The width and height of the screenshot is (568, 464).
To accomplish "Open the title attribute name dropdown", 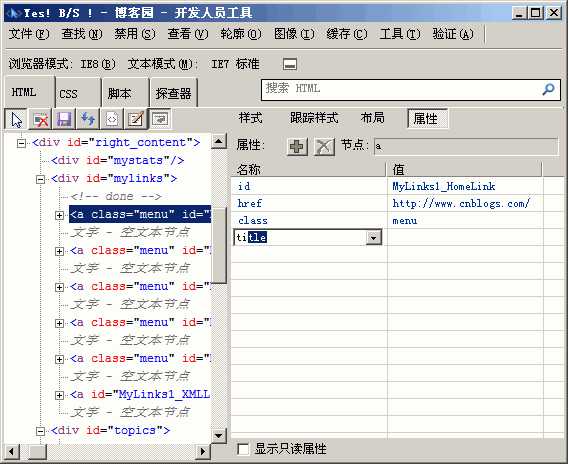I will 373,238.
